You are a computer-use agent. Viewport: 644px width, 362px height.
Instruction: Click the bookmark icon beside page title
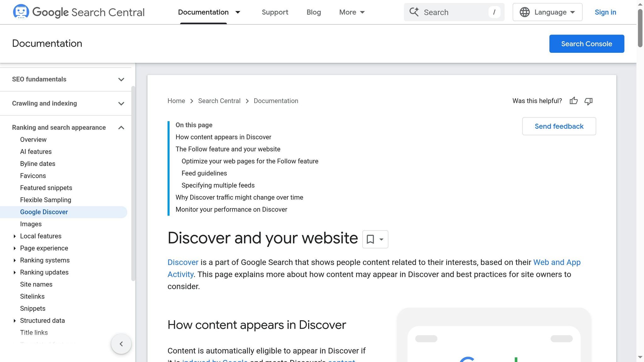[x=370, y=239]
